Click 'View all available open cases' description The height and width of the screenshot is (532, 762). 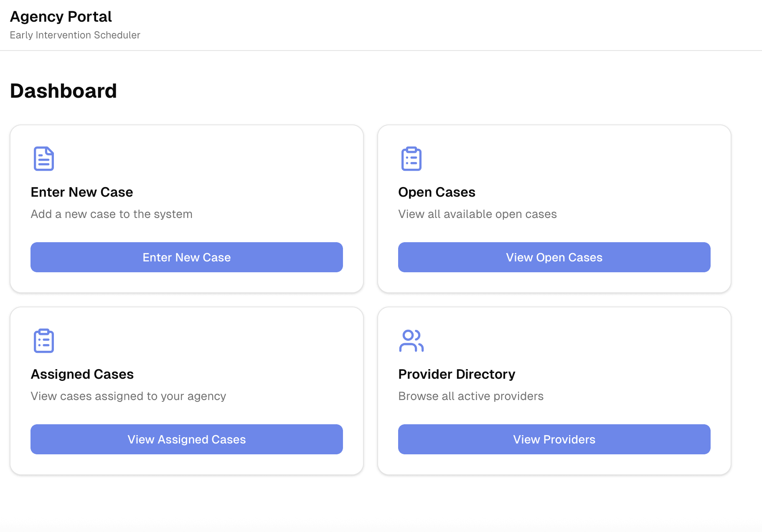tap(478, 214)
